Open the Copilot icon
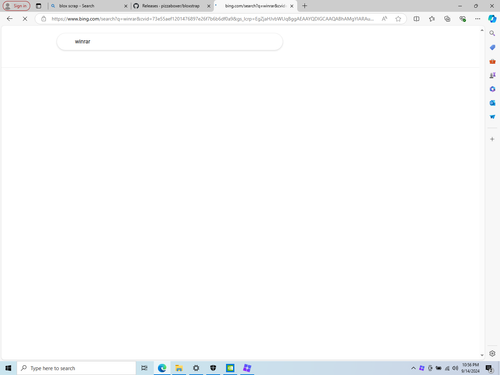Screen dimensions: 500x375 click(492, 19)
